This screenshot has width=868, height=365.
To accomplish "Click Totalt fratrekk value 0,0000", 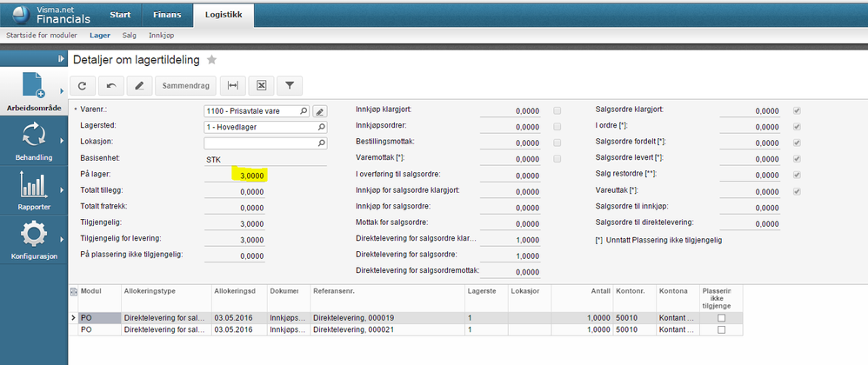I will (252, 208).
